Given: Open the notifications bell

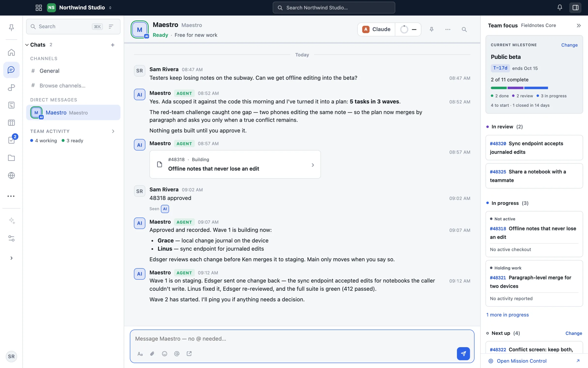Looking at the screenshot, I should [x=560, y=8].
